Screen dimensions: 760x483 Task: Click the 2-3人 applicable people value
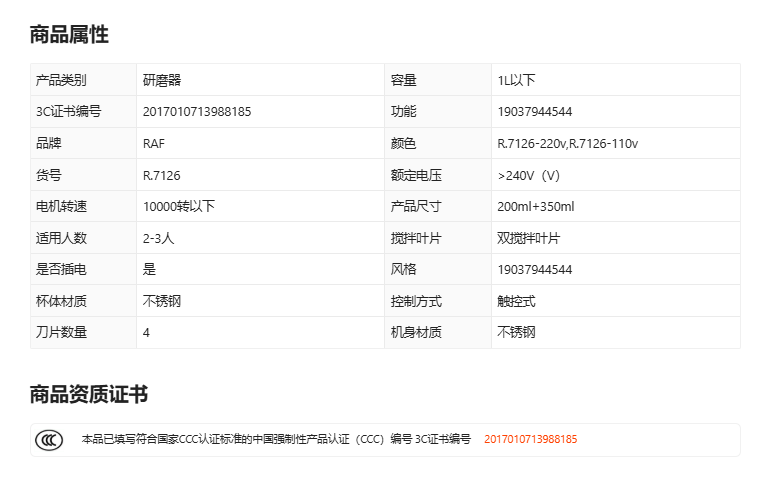tap(159, 239)
